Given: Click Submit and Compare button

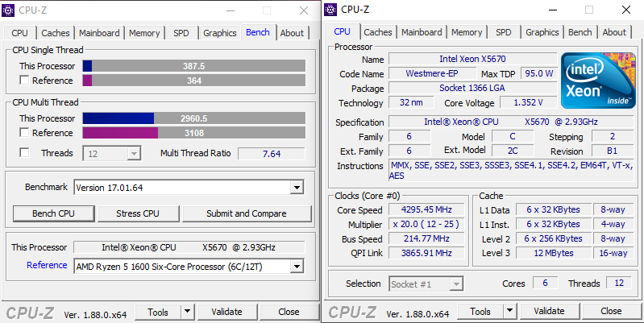Looking at the screenshot, I should (247, 213).
